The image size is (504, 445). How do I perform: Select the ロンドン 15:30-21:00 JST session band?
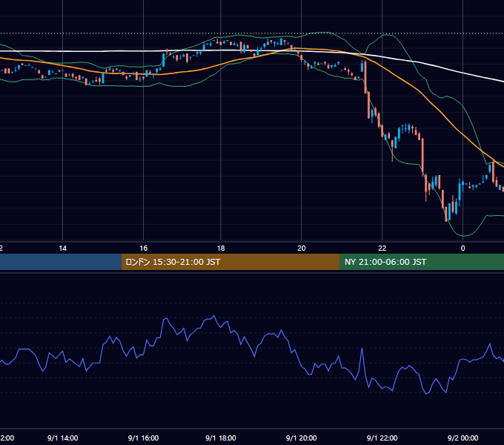(x=231, y=262)
